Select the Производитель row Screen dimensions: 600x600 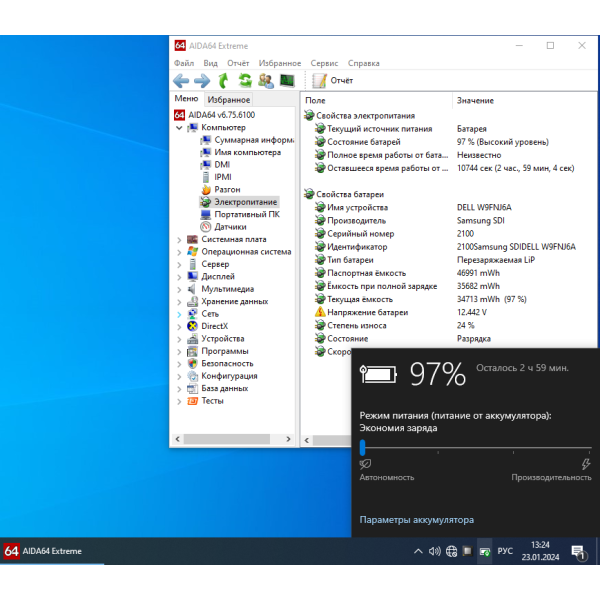pos(450,221)
